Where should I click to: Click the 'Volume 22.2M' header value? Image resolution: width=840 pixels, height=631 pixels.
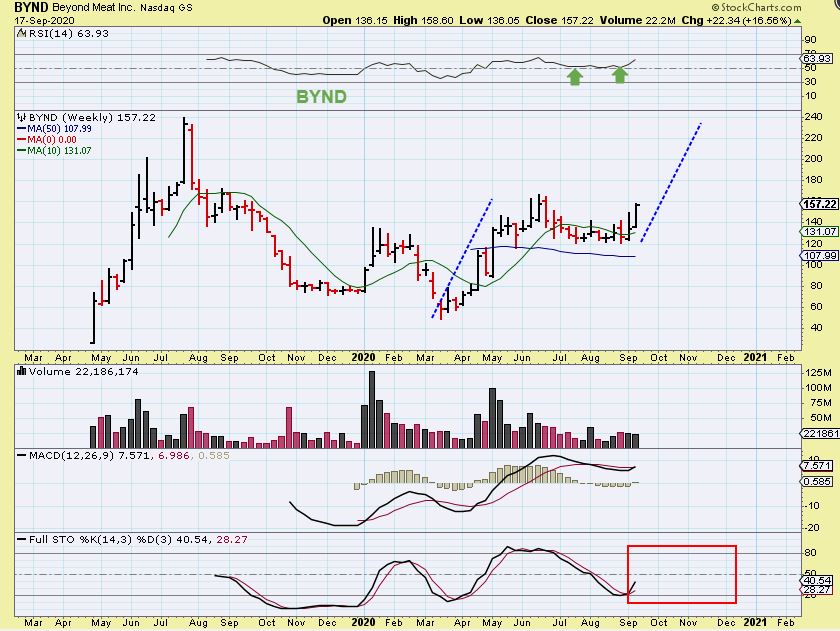click(638, 20)
